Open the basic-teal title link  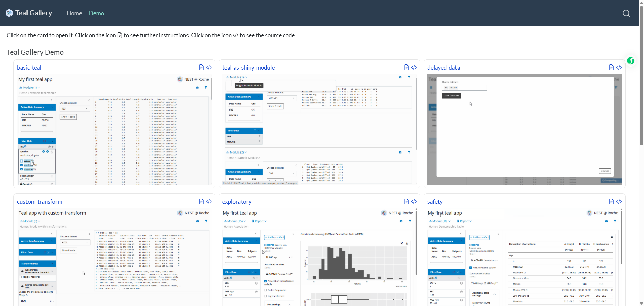tap(29, 68)
